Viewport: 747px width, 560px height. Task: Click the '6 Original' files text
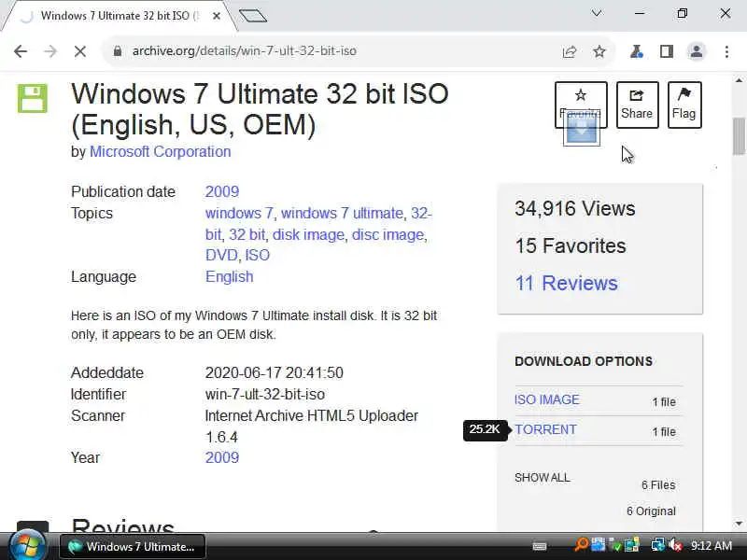(651, 511)
